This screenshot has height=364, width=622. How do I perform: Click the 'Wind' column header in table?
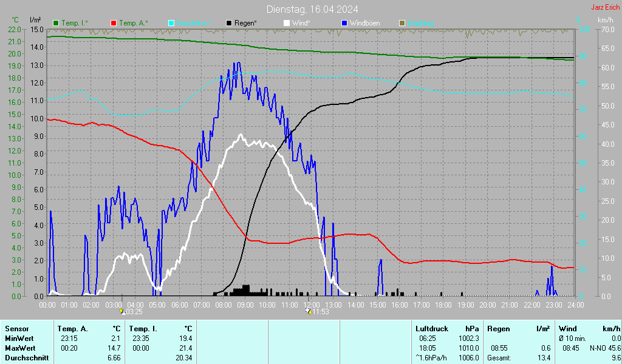click(568, 329)
